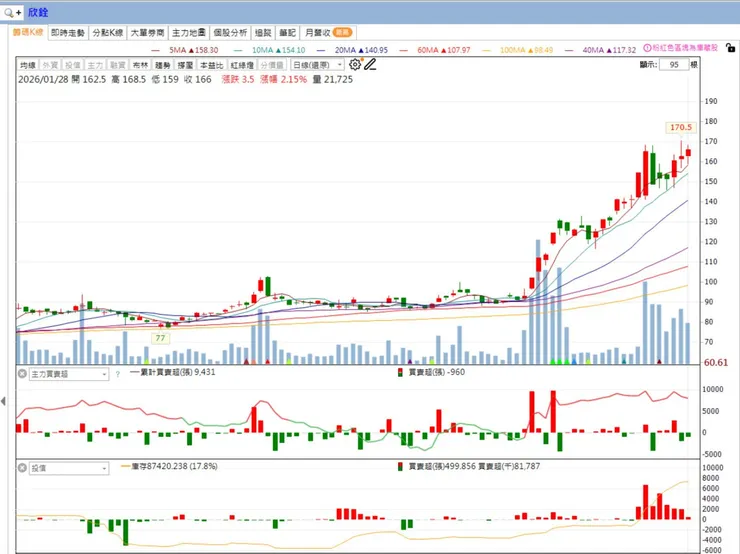Click the 60MA 107.97 legend label
The width and height of the screenshot is (740, 554).
point(444,50)
